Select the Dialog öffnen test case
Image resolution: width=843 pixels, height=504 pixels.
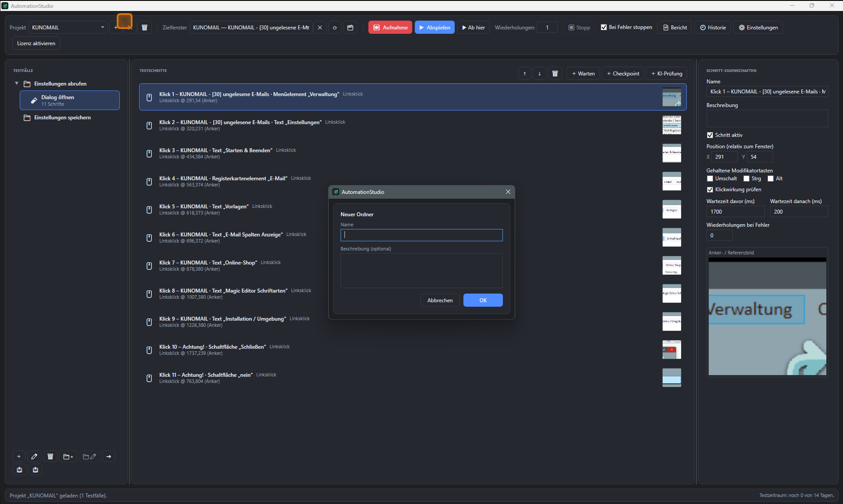click(70, 100)
